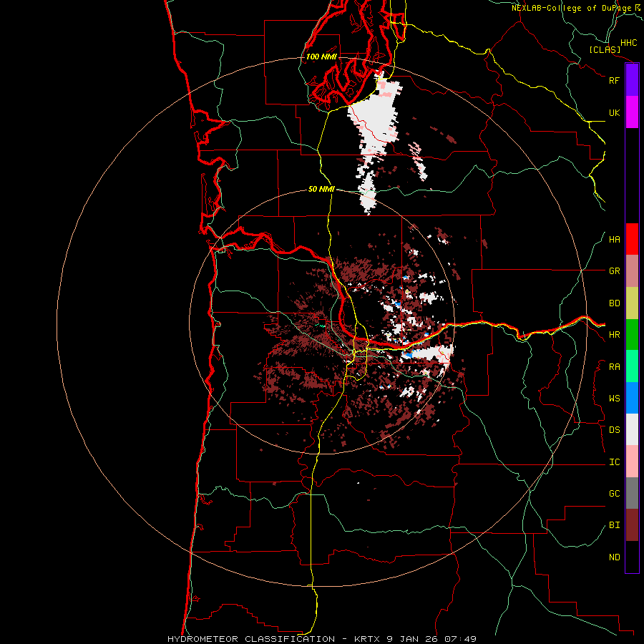This screenshot has height=644, width=644.
Task: Click the HA red legend swatch
Action: click(632, 239)
